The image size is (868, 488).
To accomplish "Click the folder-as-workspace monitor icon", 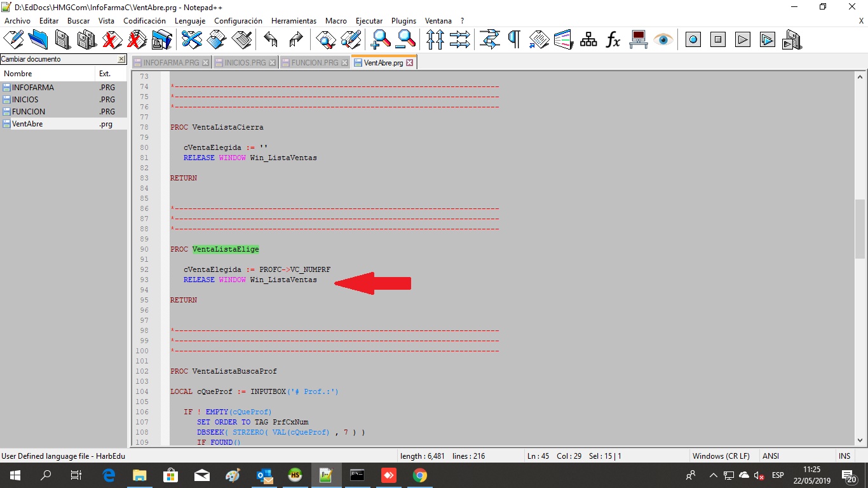I will coord(639,40).
